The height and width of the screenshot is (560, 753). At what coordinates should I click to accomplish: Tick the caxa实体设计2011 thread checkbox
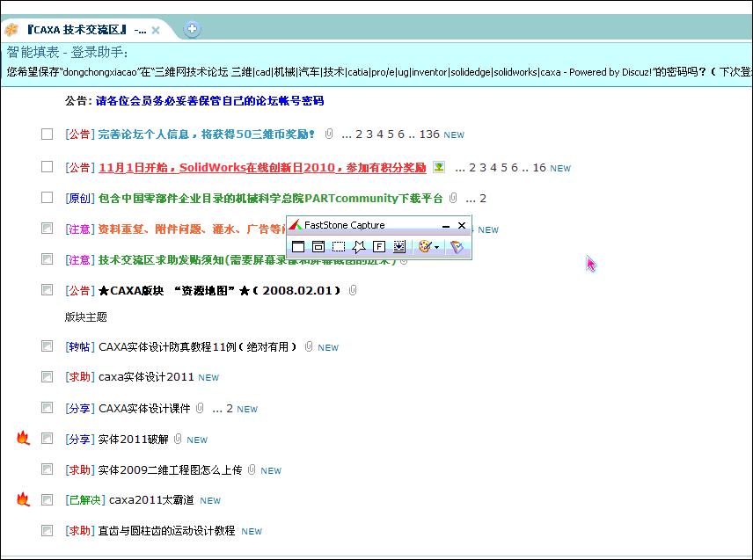pos(48,376)
